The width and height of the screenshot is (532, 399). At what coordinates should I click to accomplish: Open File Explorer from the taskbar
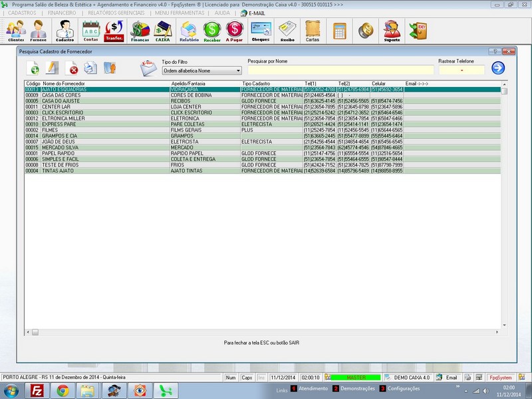88,391
